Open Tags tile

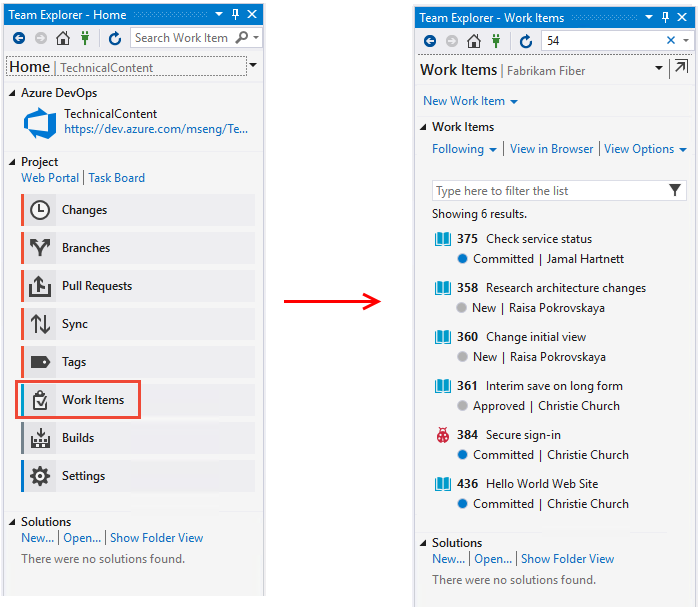coord(138,362)
